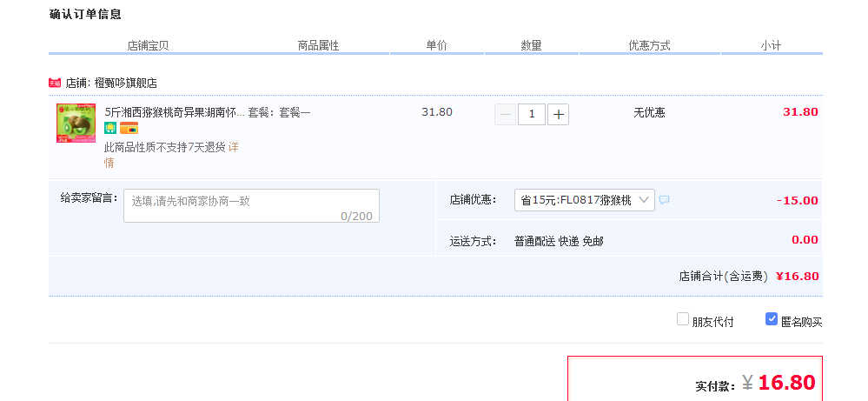868x401 pixels.
Task: Enable the 朋友代付 checkbox
Action: coord(683,319)
